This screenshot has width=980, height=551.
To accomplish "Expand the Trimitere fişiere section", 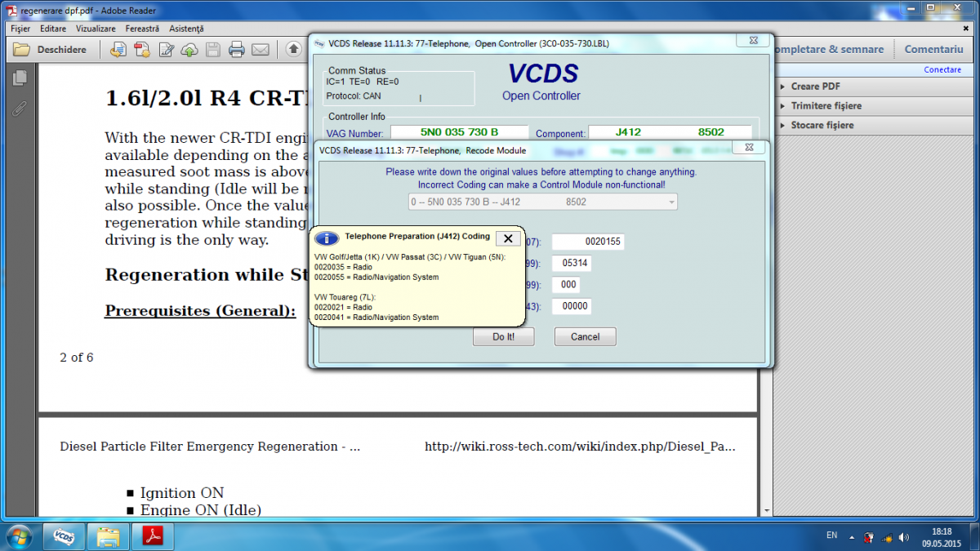I will click(872, 106).
